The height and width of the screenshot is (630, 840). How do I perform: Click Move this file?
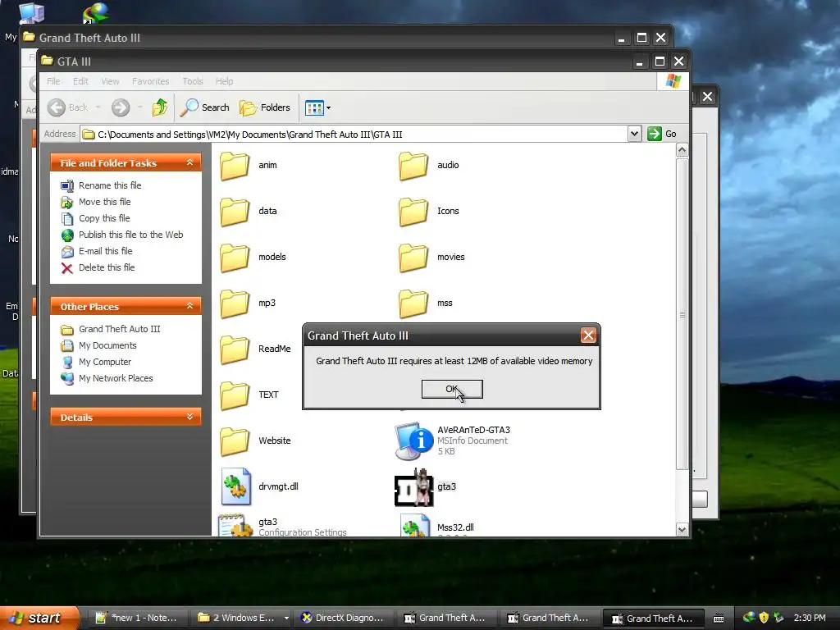104,202
